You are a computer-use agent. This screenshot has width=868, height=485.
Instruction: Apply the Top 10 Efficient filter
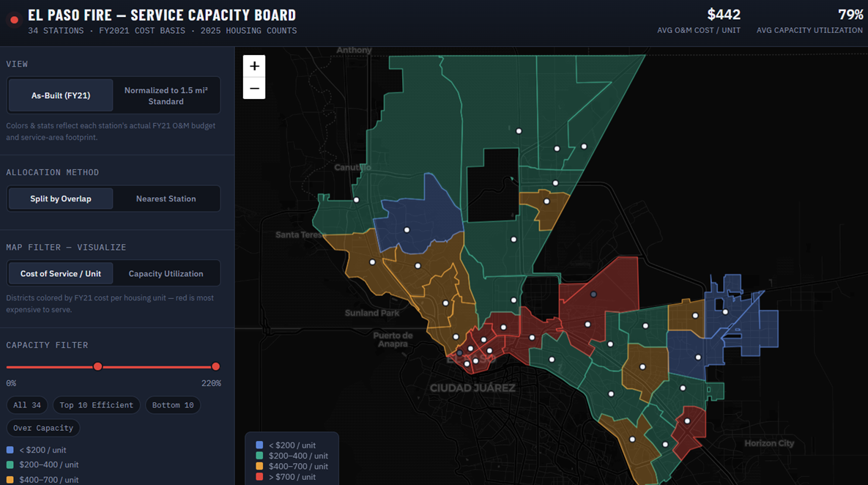pyautogui.click(x=96, y=404)
